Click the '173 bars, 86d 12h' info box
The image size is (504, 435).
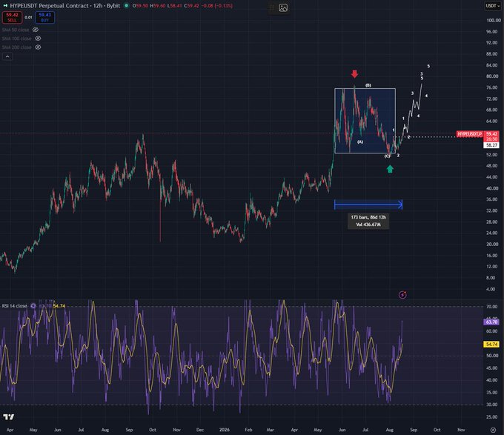[368, 221]
